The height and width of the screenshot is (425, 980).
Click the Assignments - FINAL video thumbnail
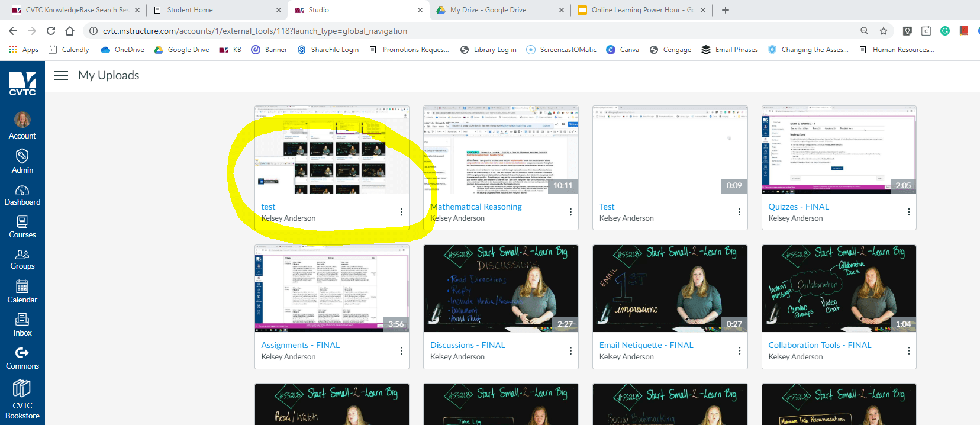331,289
